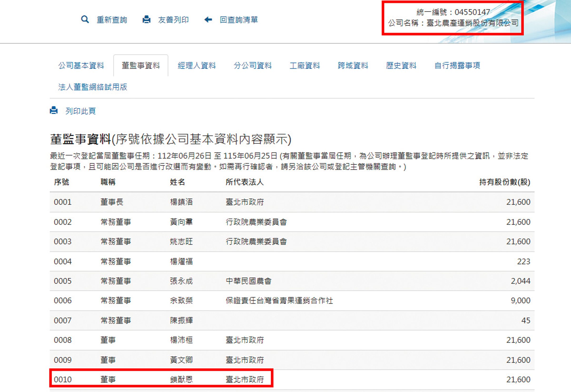Click the back arrow icon beside 回查詢清單
Image resolution: width=571 pixels, height=392 pixels.
point(208,20)
